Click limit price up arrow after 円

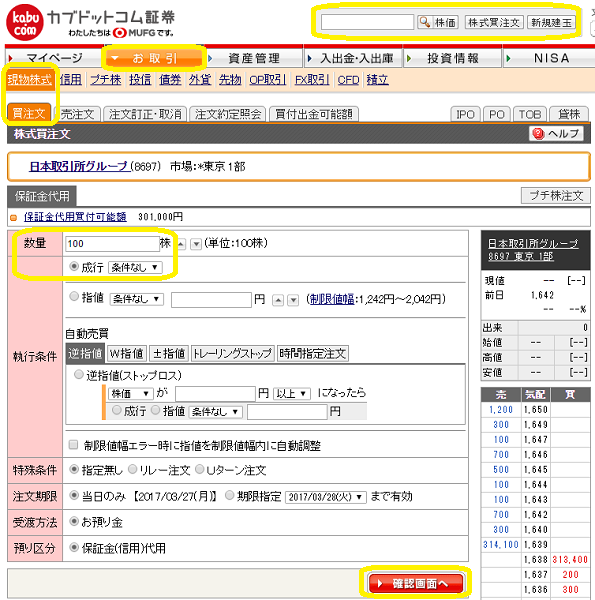point(278,300)
